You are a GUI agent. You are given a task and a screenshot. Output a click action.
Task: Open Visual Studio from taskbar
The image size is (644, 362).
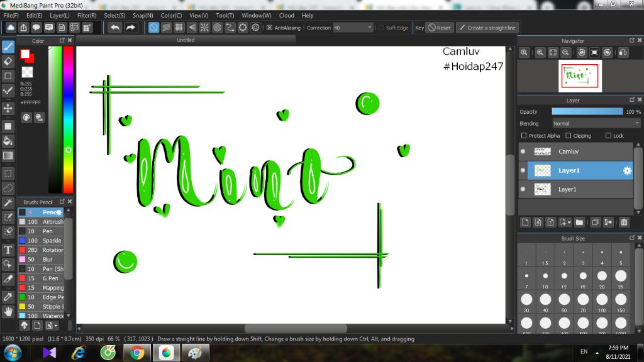pyautogui.click(x=49, y=353)
